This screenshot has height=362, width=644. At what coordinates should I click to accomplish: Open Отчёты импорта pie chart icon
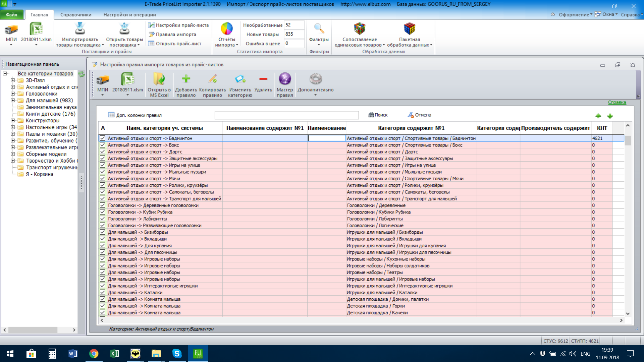[227, 29]
